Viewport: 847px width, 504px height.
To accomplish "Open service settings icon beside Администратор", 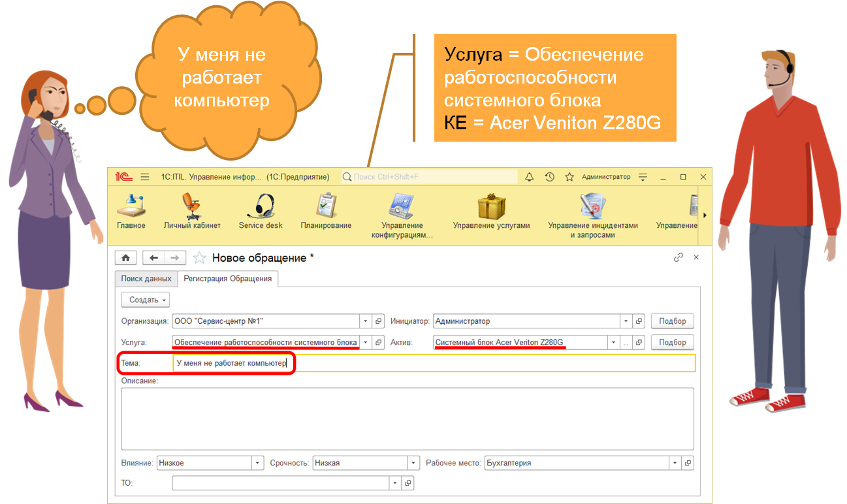I will point(643,177).
